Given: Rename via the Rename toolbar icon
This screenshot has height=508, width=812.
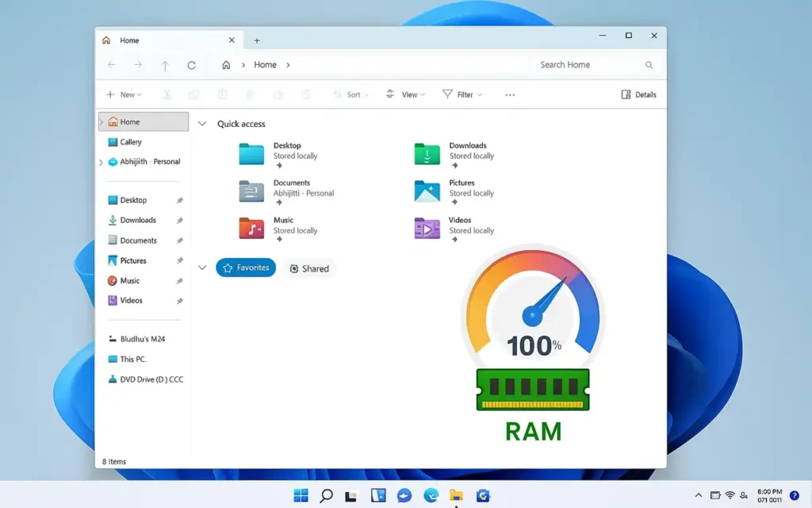Looking at the screenshot, I should (249, 94).
